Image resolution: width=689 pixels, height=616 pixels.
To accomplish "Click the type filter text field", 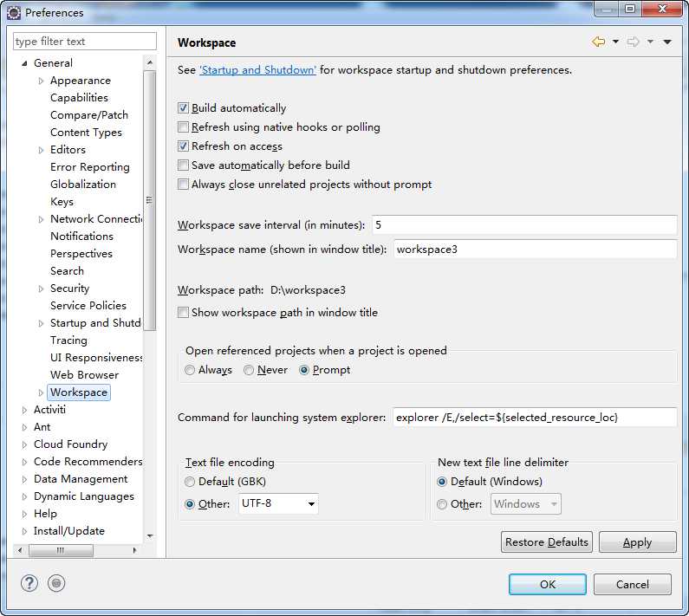I will [85, 42].
